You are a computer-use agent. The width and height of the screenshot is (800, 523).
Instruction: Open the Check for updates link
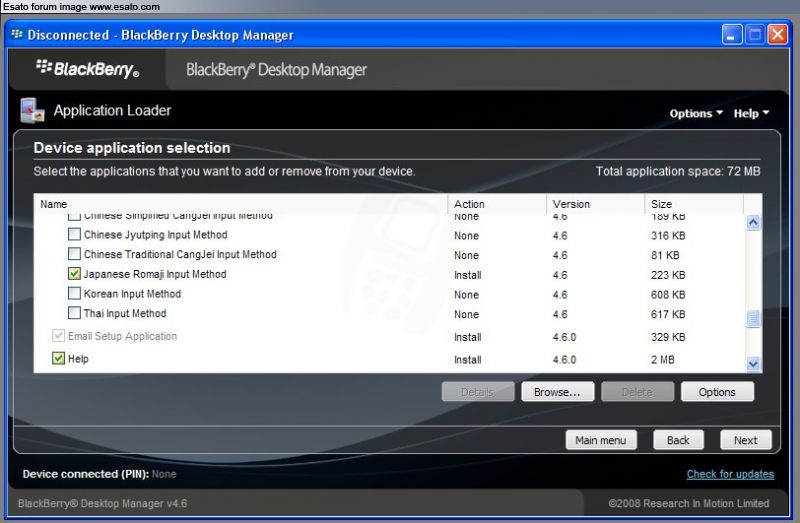coord(730,474)
